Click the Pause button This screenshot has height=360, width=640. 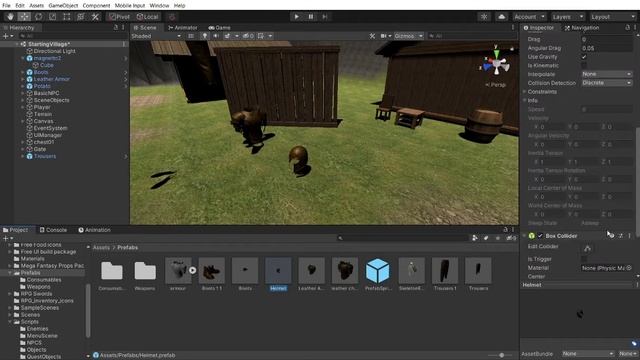click(x=311, y=17)
